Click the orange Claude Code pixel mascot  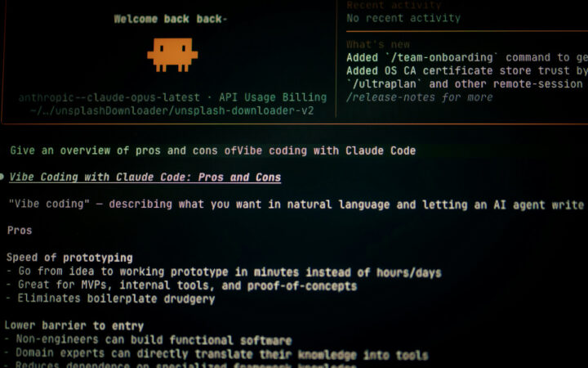point(172,55)
